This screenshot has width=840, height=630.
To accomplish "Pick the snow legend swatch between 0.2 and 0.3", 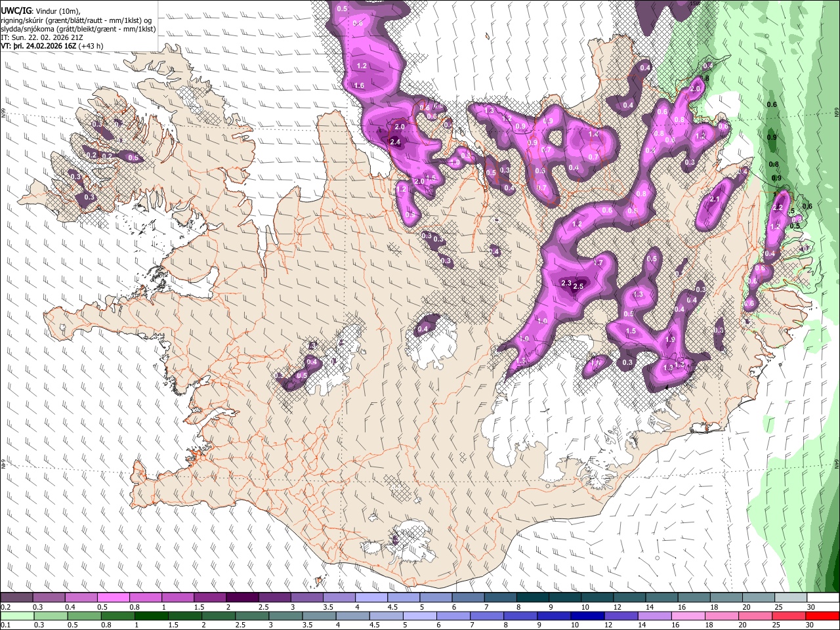I will point(16,598).
